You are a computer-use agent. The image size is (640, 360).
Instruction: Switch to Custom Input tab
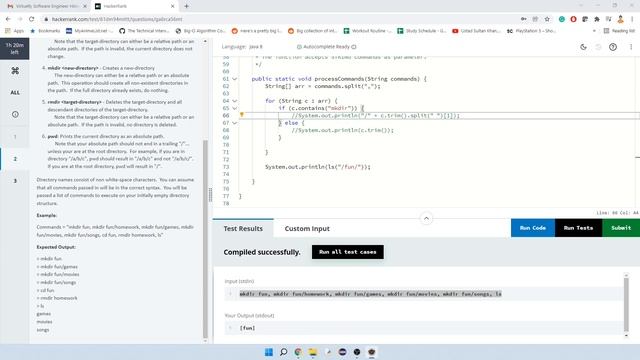point(307,229)
